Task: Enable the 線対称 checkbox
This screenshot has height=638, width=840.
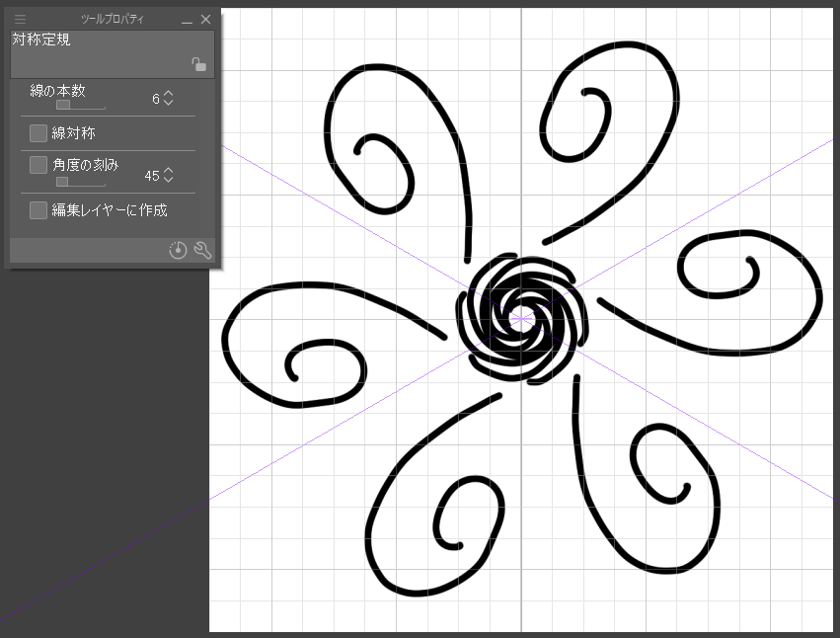Action: 38,133
